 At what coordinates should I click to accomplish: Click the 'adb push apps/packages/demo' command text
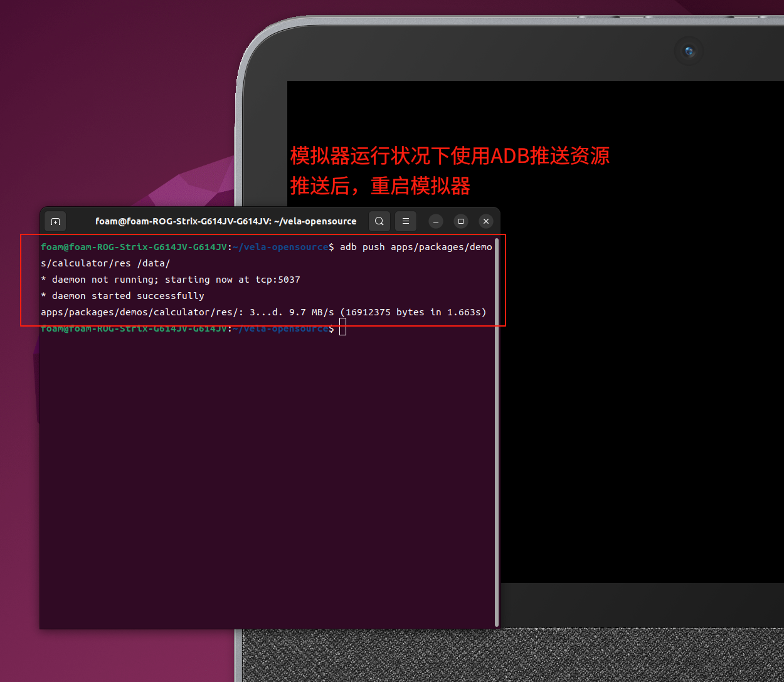[x=416, y=247]
